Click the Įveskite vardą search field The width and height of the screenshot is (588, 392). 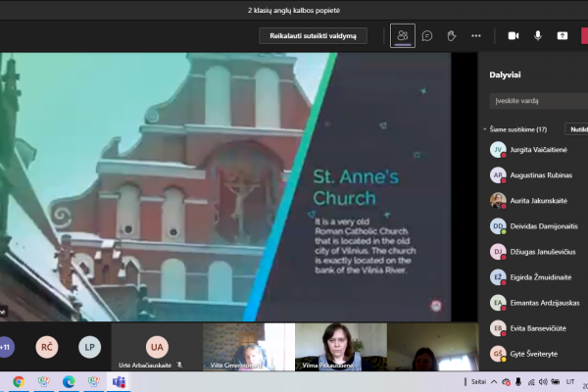(538, 101)
